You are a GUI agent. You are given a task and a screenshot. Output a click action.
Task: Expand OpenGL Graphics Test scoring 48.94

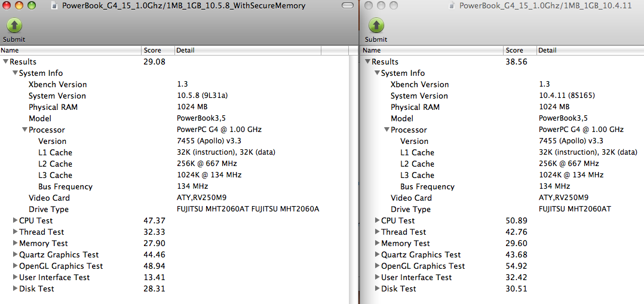click(16, 266)
